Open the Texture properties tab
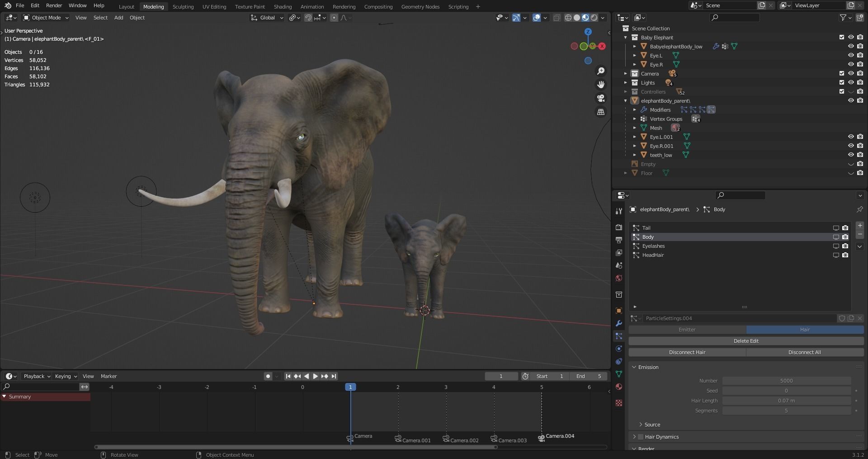Viewport: 868px width, 459px height. [x=619, y=403]
